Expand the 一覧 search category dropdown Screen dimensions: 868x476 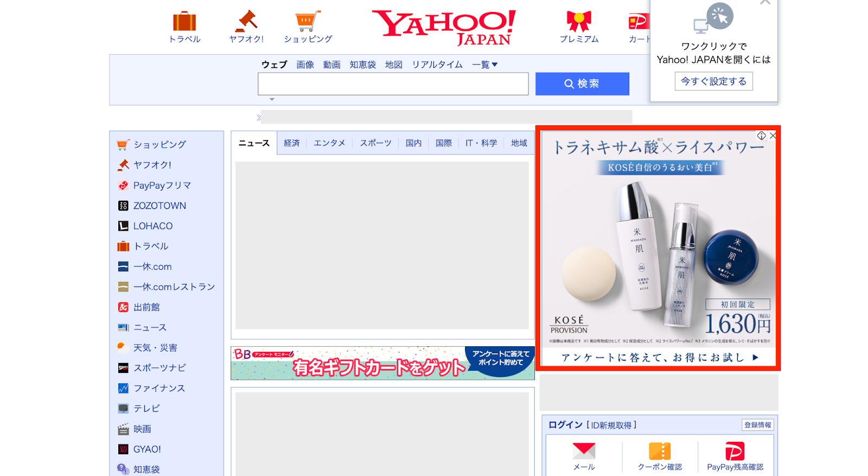click(484, 65)
